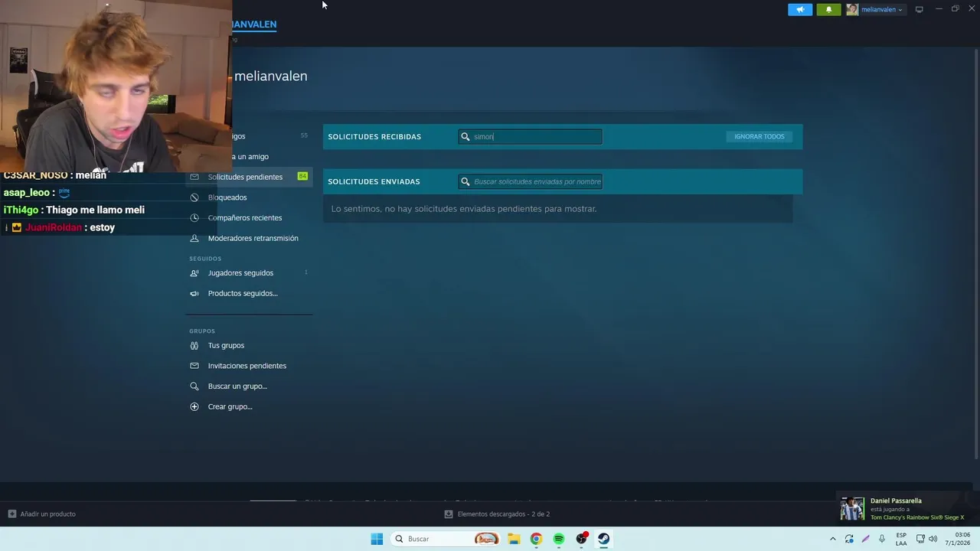Open Moderadores retransmisión

point(253,238)
